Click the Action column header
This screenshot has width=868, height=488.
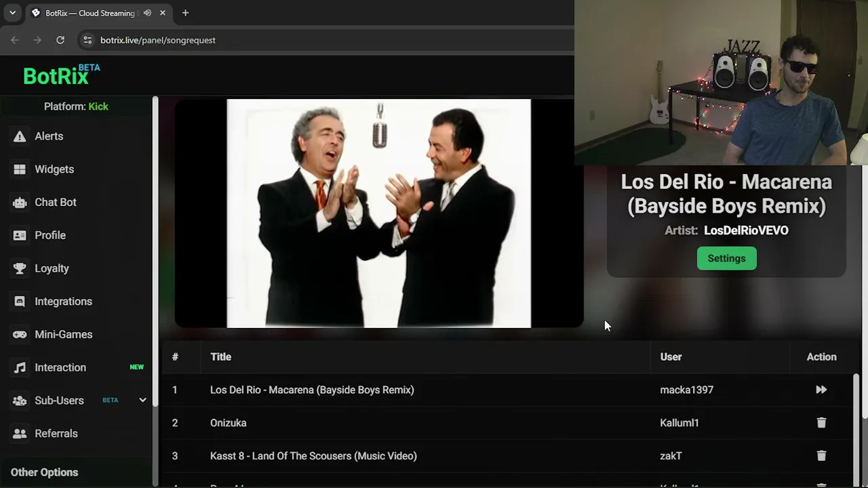[821, 357]
